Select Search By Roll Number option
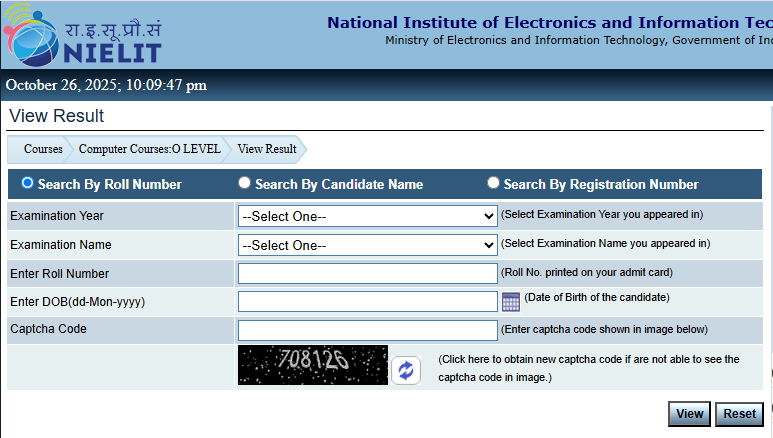The width and height of the screenshot is (773, 438). (x=28, y=183)
